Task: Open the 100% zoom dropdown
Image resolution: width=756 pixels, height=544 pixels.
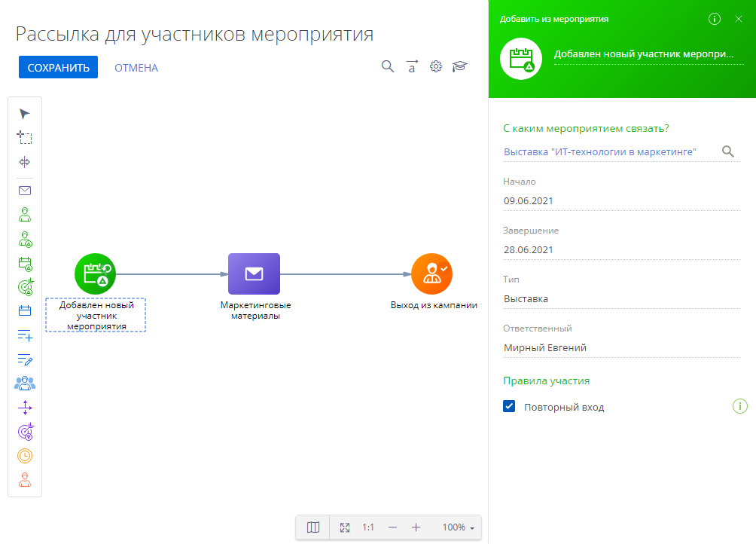Action: 458,527
